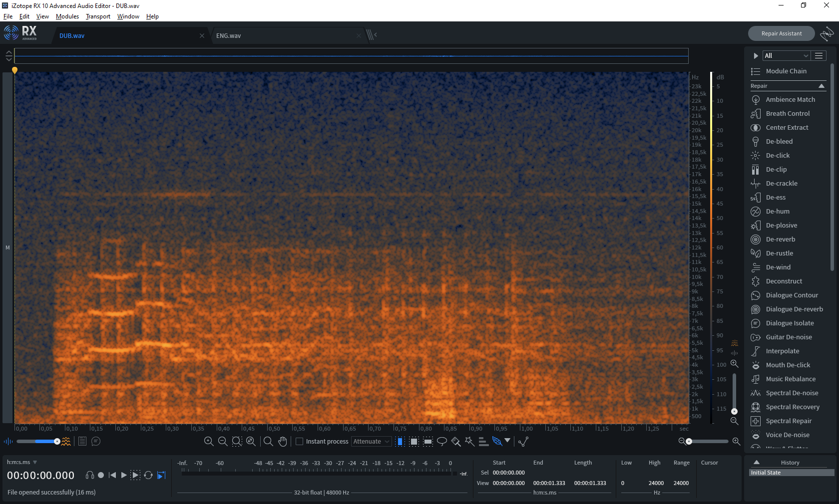Select the Brush selection tool
Screen dimensions: 839x504
click(456, 441)
